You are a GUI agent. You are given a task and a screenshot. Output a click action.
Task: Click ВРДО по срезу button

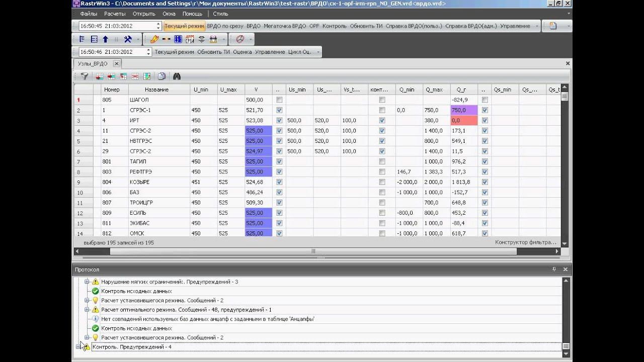click(225, 26)
